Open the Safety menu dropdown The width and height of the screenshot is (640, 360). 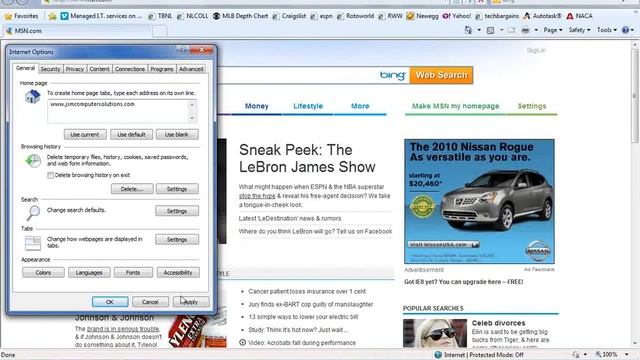[x=579, y=30]
